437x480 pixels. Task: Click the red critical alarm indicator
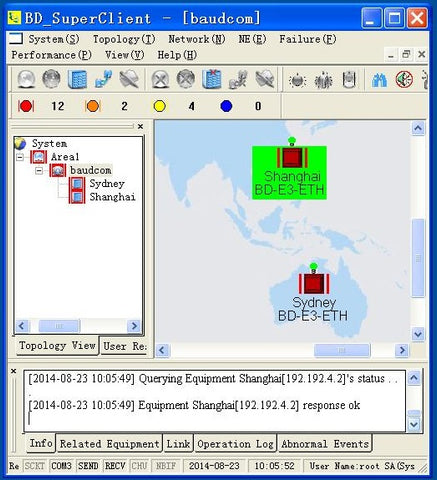click(26, 106)
